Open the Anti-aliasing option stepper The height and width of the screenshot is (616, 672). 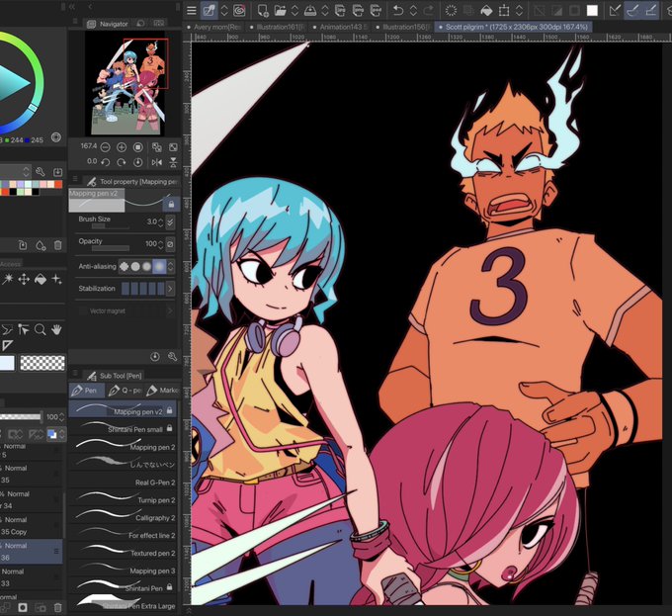pos(171,266)
